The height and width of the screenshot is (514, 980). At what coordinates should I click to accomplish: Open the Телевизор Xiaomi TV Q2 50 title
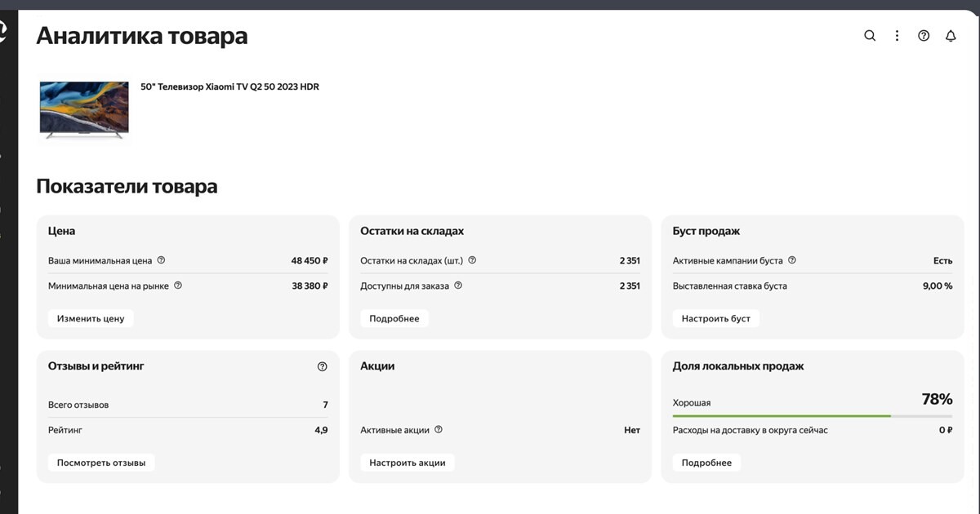point(229,86)
